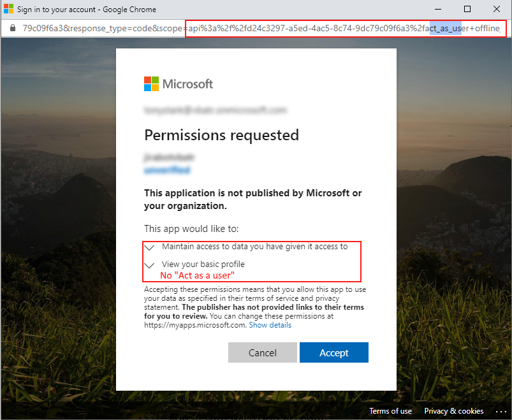Maximize the Chrome window

click(x=467, y=9)
